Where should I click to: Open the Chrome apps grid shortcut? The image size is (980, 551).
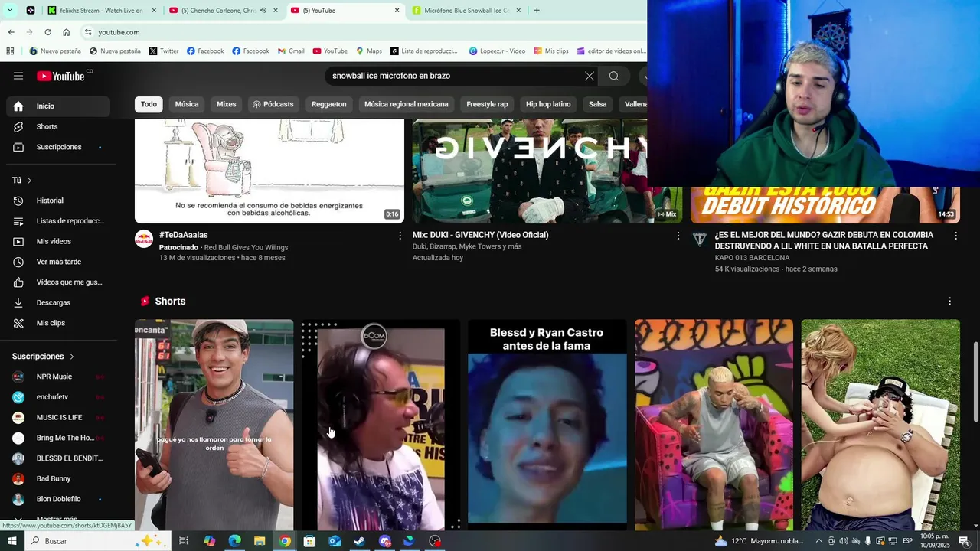pyautogui.click(x=10, y=51)
